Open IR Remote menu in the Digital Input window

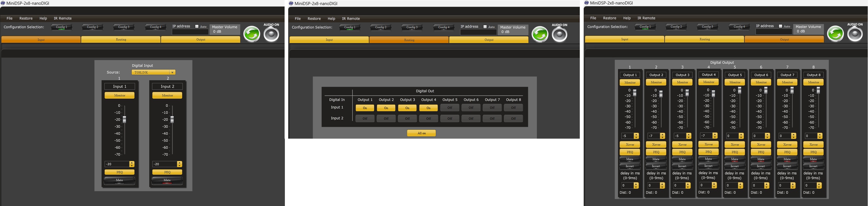tap(63, 18)
